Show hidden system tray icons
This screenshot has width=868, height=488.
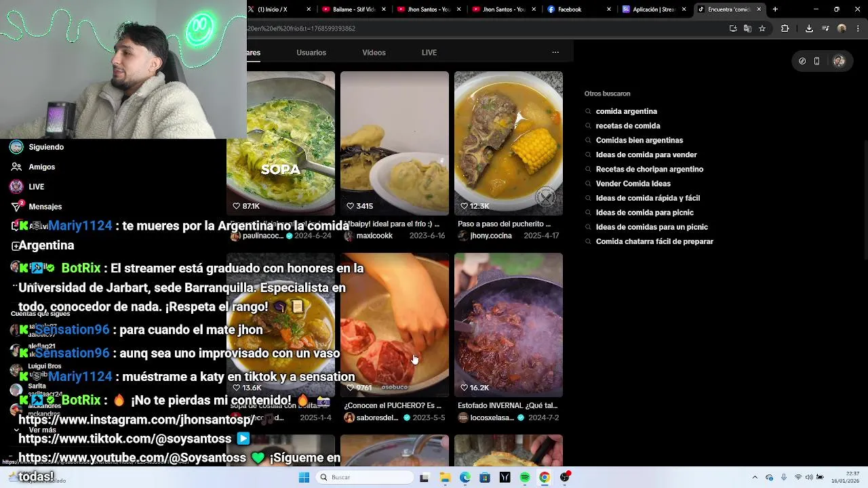point(755,477)
